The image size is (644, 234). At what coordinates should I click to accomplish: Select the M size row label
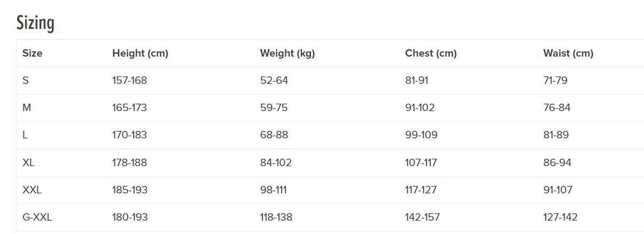[x=27, y=108]
